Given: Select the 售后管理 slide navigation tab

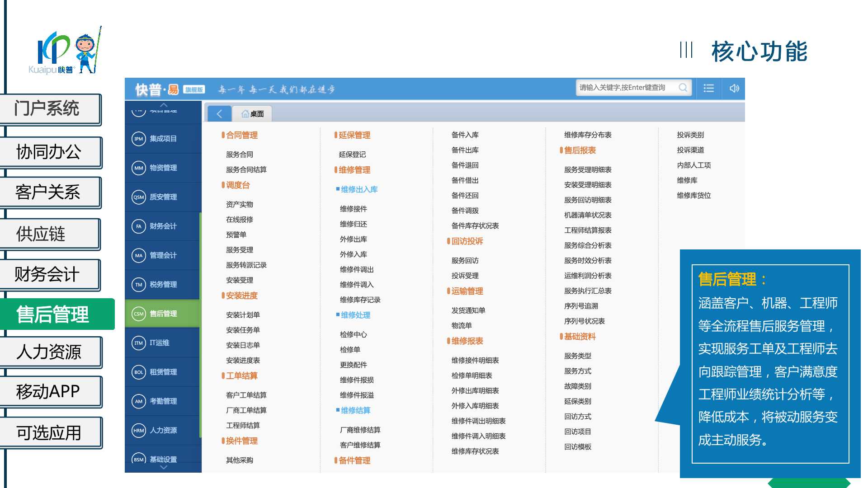Looking at the screenshot, I should tap(53, 314).
